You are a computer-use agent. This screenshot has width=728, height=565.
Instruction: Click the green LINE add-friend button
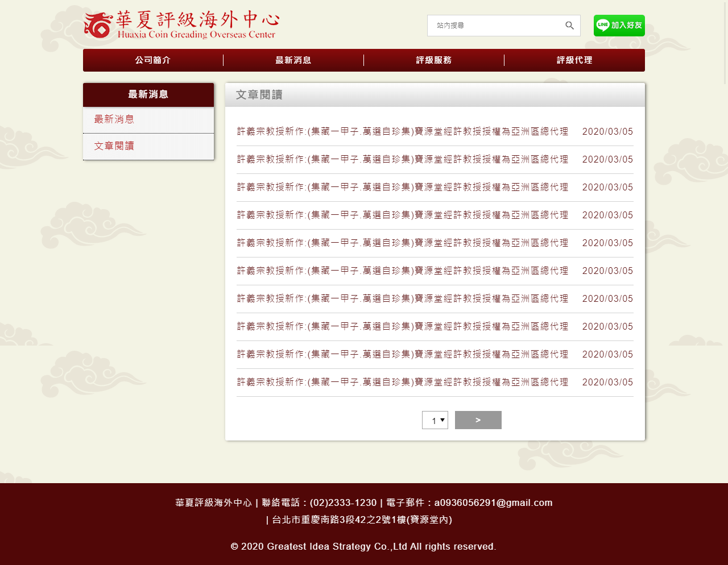619,26
